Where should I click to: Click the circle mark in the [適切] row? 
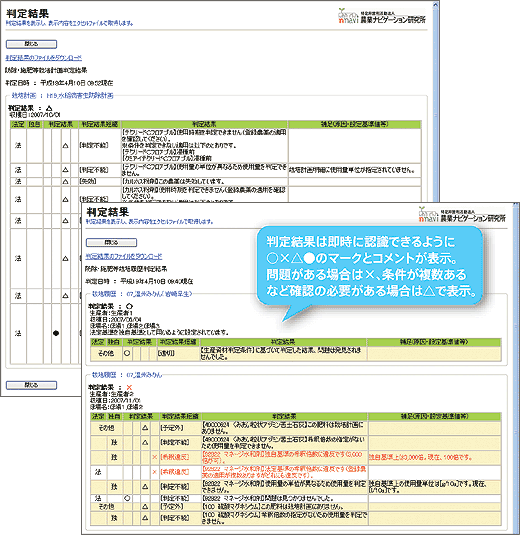pyautogui.click(x=127, y=353)
